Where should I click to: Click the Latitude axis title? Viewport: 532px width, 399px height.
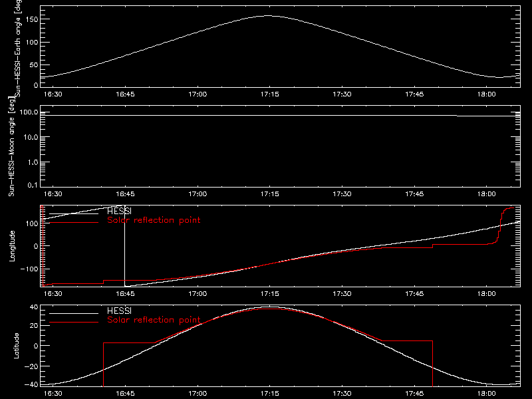coord(16,346)
